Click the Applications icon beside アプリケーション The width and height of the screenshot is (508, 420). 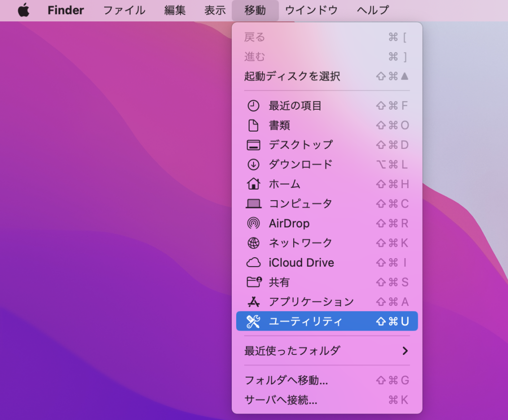point(253,302)
